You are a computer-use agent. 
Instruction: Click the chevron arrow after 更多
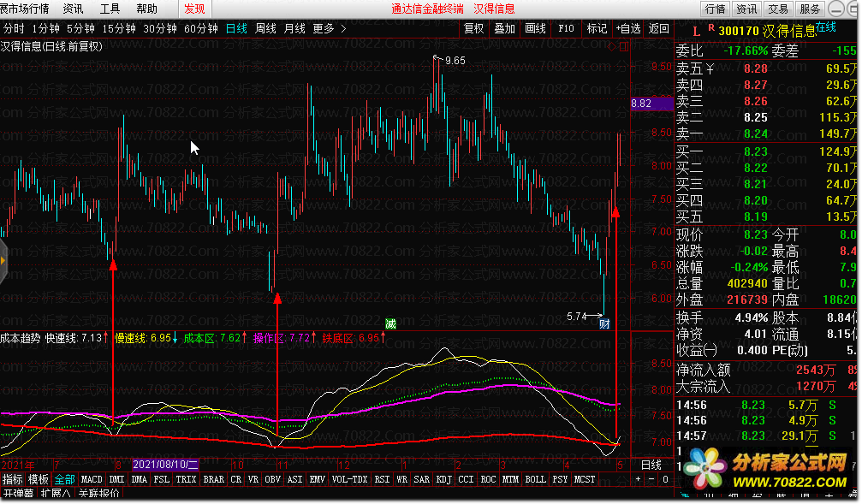pyautogui.click(x=343, y=28)
